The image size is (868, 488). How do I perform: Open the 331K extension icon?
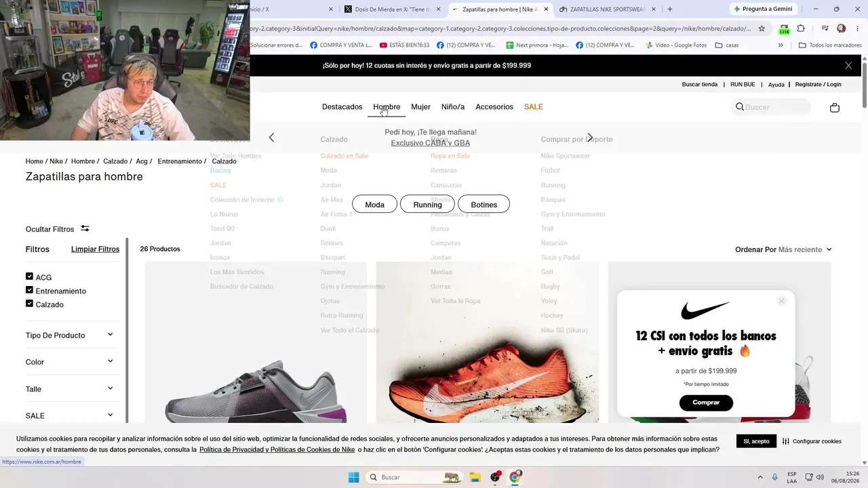pyautogui.click(x=784, y=29)
